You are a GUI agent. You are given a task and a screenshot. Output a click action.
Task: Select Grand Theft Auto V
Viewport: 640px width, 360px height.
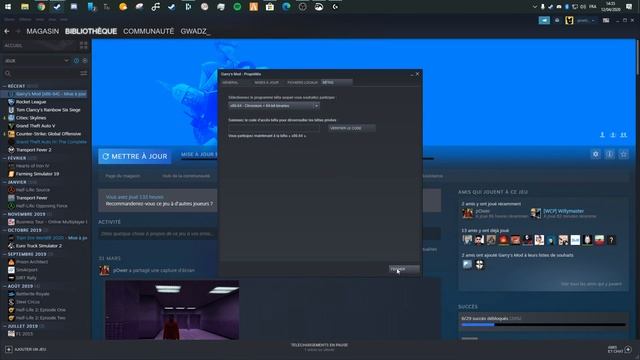(35, 126)
